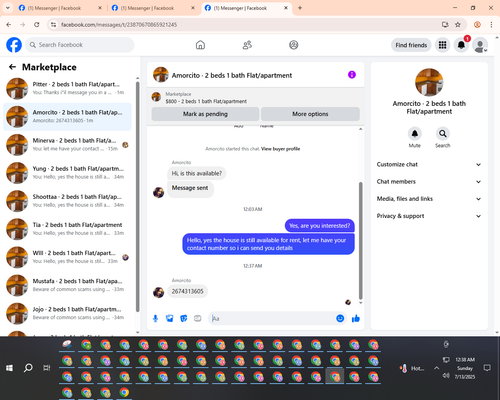The width and height of the screenshot is (500, 400).
Task: Bookmark this page with the star icon
Action: (x=458, y=25)
